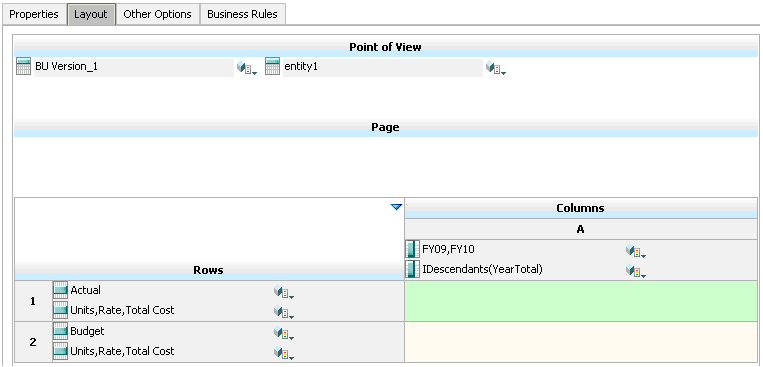Click the Rows header
763x367 pixels.
(x=209, y=271)
